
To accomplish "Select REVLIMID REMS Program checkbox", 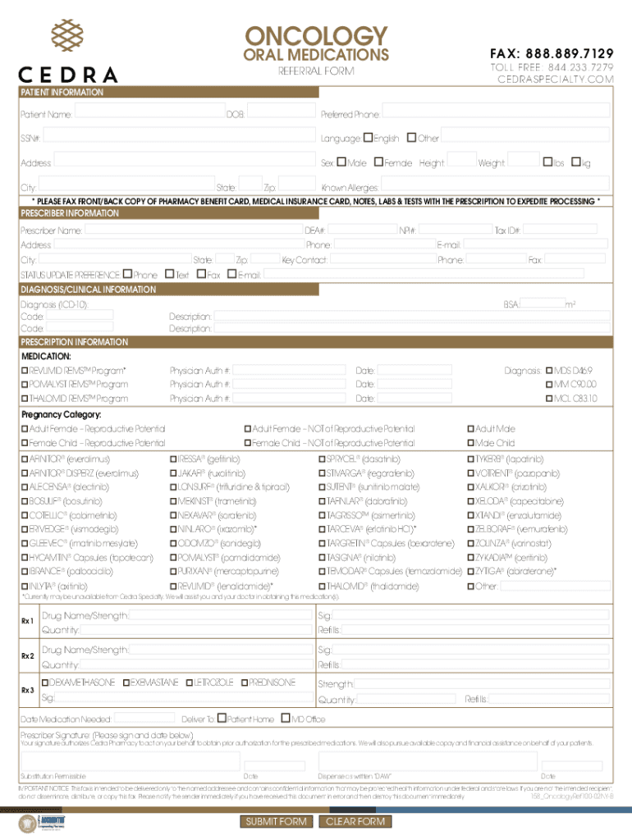I will (25, 370).
